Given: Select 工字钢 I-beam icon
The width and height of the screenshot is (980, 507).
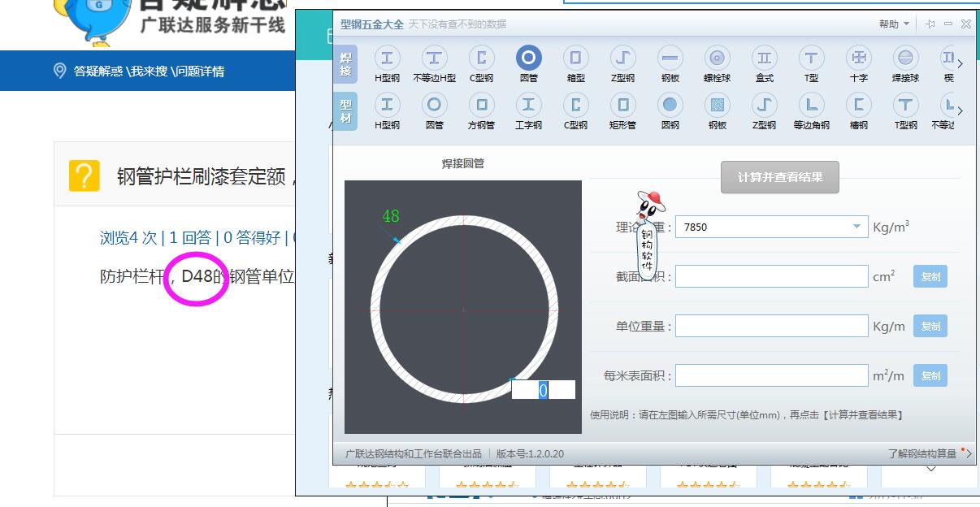Looking at the screenshot, I should pos(529,111).
